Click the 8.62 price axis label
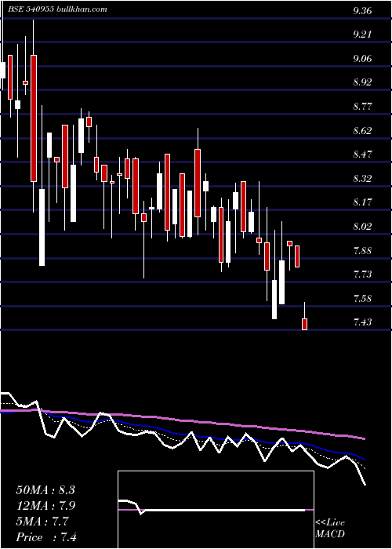The width and height of the screenshot is (392, 549). click(362, 131)
